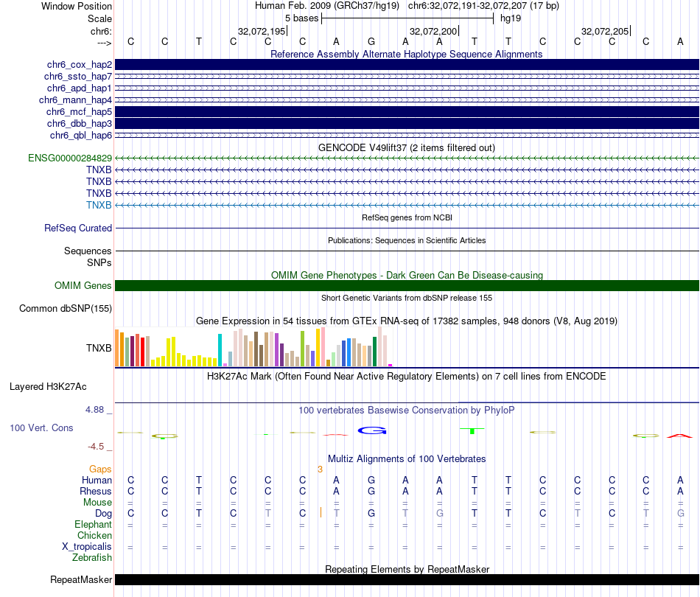Select the chr6_ssto_hap7 alignment label
Screen dimensions: 700x597
(x=77, y=76)
